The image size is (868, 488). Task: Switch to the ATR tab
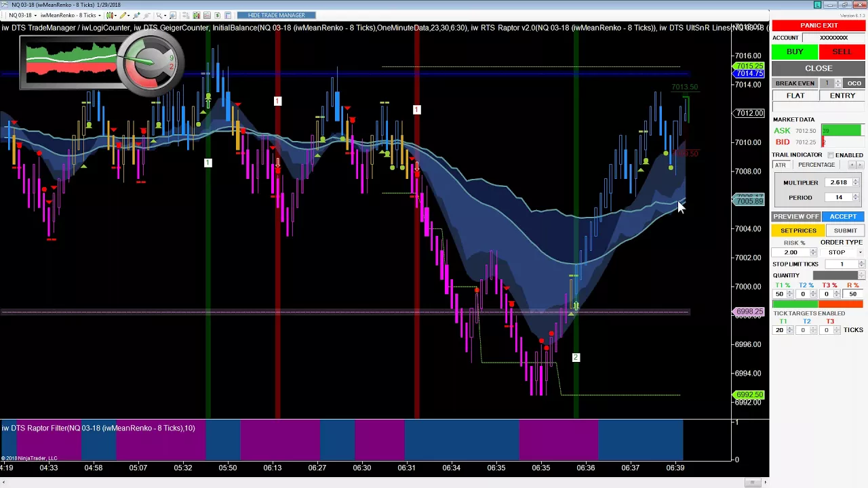coord(781,165)
